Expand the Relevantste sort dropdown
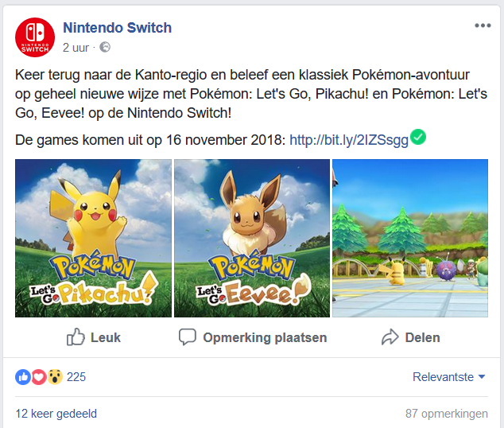The image size is (504, 428). [x=449, y=377]
